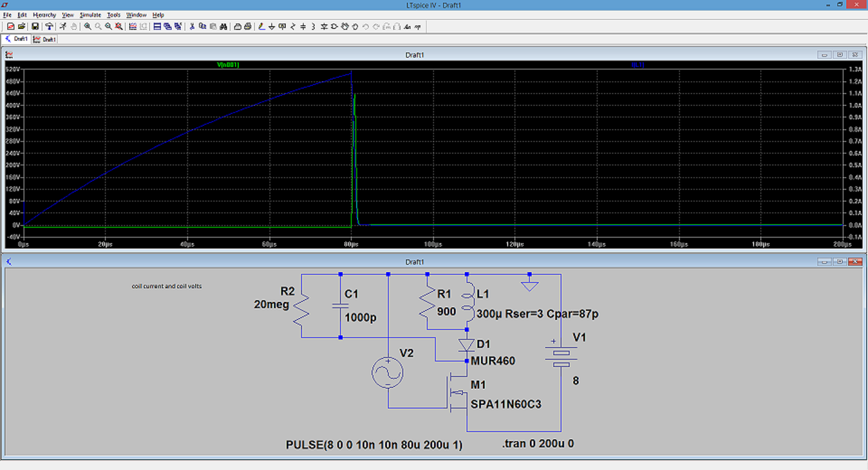Select the Draw Wire pencil tool
The image size is (868, 470).
pos(261,27)
